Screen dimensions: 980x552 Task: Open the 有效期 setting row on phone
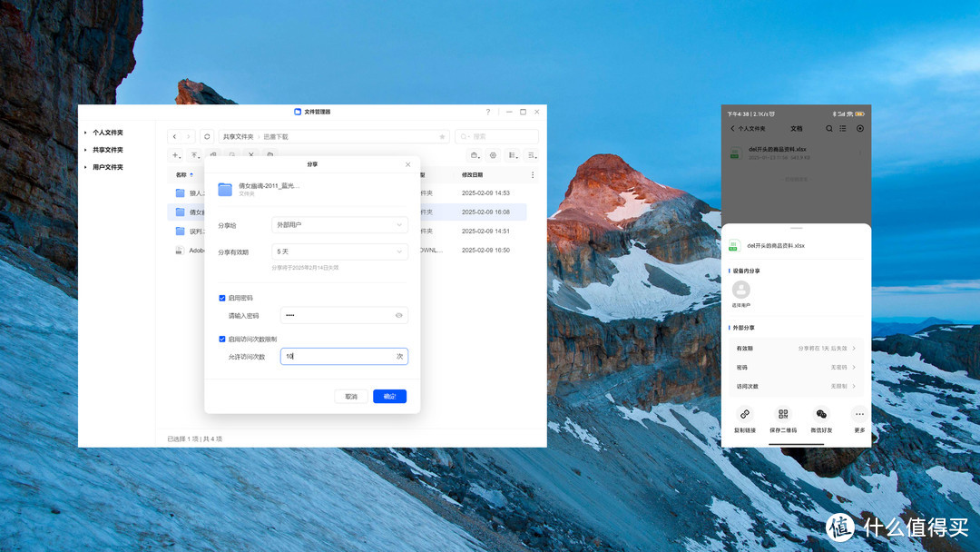(796, 349)
